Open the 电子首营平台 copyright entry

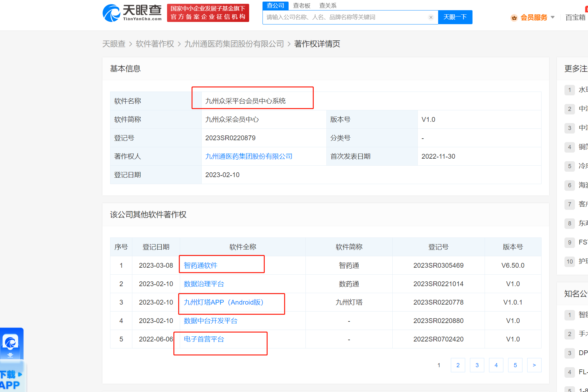pyautogui.click(x=204, y=339)
